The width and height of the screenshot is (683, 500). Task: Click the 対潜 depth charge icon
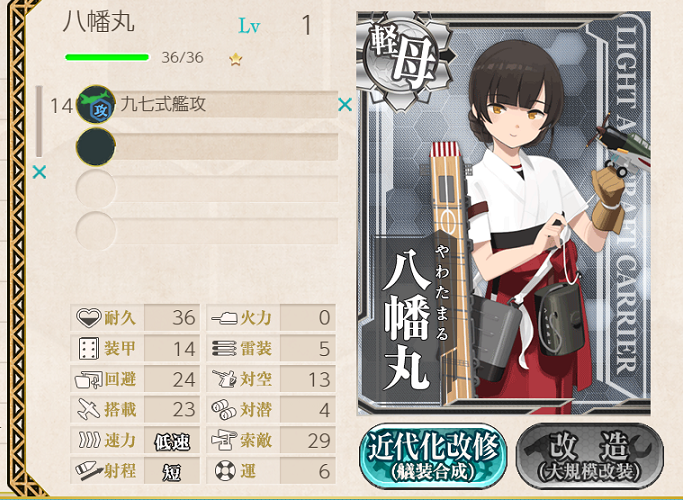click(x=224, y=410)
